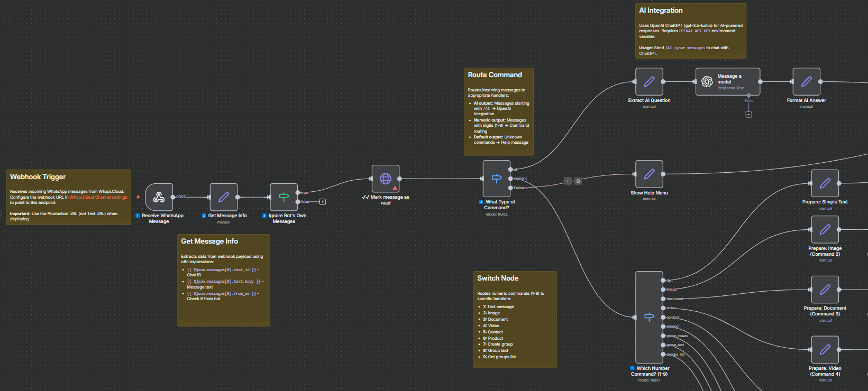Select the Which Number Command switch node

(x=649, y=317)
